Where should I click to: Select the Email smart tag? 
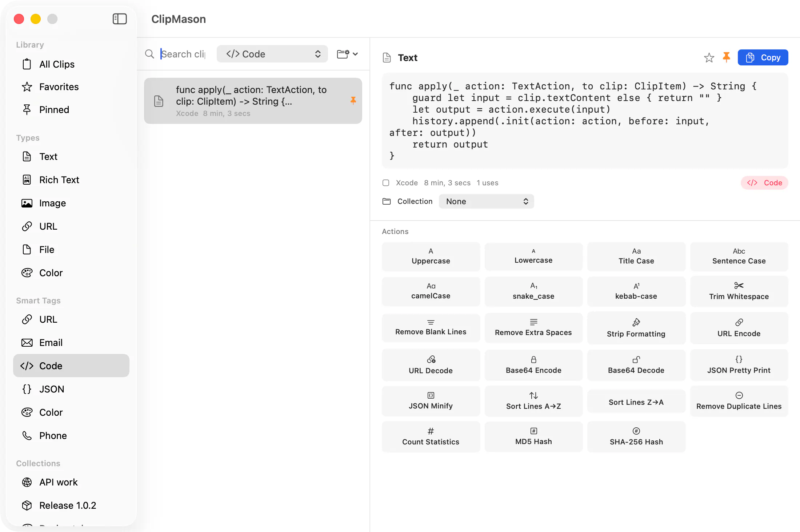click(71, 343)
